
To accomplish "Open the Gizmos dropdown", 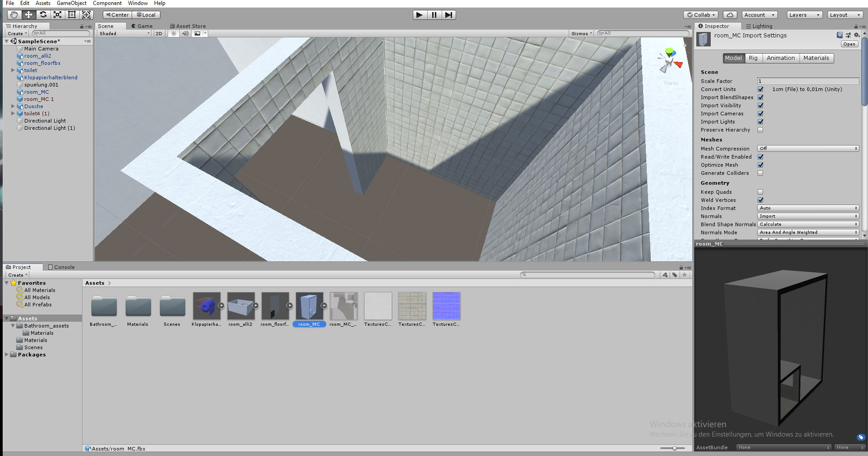I will (581, 33).
